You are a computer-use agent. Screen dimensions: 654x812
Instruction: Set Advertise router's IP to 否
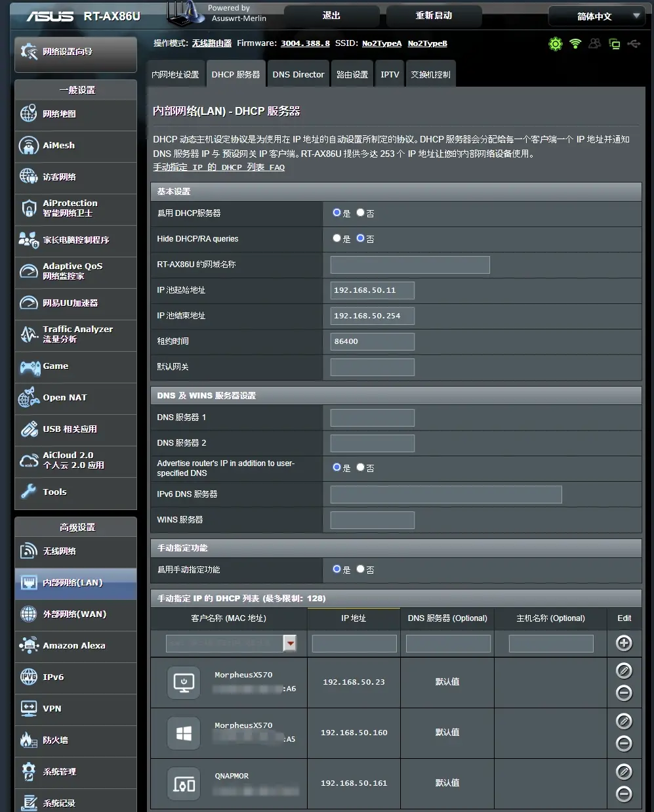coord(361,467)
